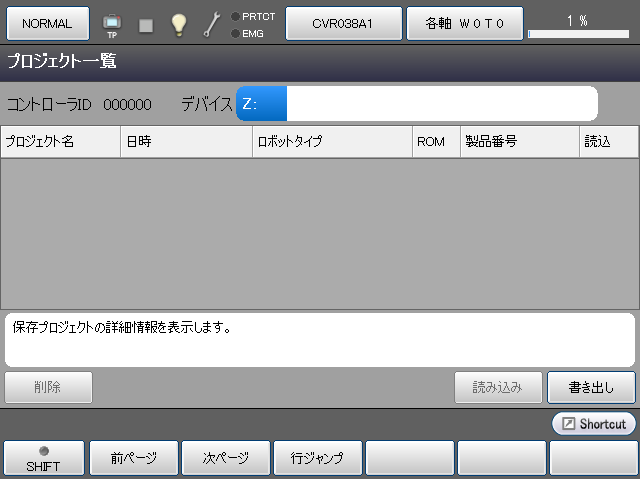Click the EMG indicator light
The height and width of the screenshot is (479, 640).
(235, 33)
